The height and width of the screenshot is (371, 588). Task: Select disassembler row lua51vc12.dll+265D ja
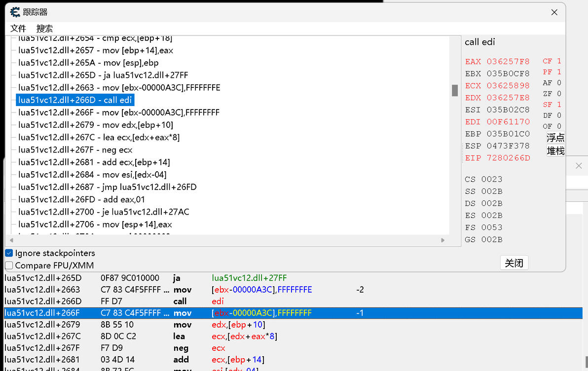click(293, 278)
